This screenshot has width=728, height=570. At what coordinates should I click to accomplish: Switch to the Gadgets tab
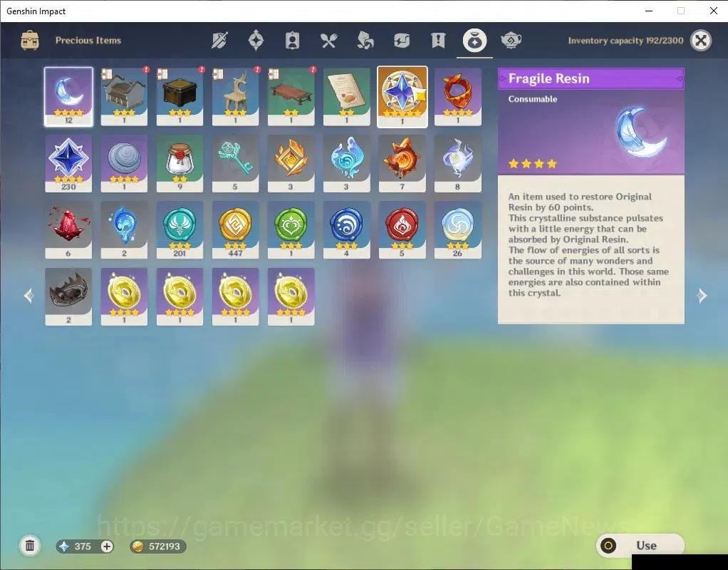click(x=402, y=41)
